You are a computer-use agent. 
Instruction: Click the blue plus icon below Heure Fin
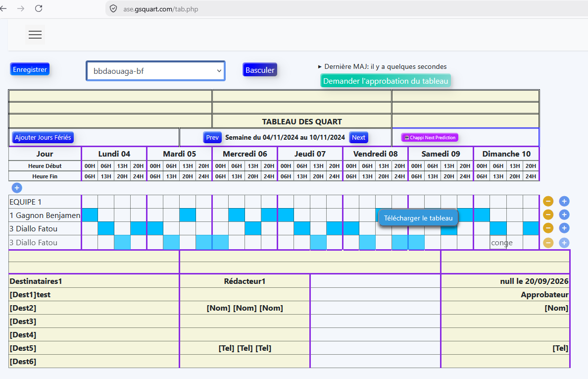pyautogui.click(x=17, y=188)
